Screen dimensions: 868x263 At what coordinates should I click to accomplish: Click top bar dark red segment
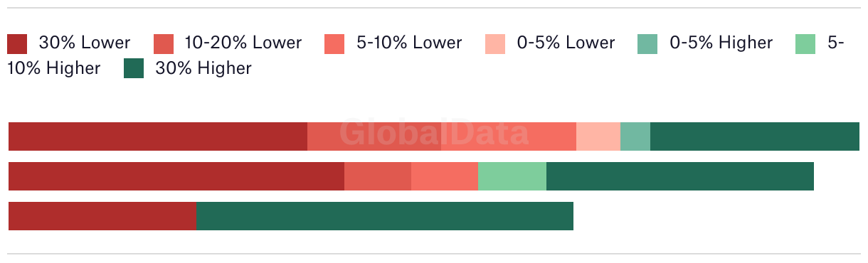click(x=158, y=136)
